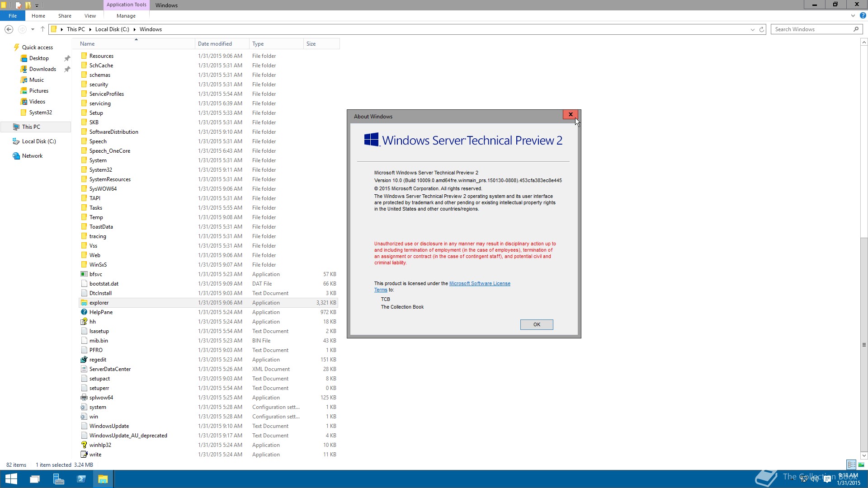Select the hh application icon

pyautogui.click(x=84, y=322)
